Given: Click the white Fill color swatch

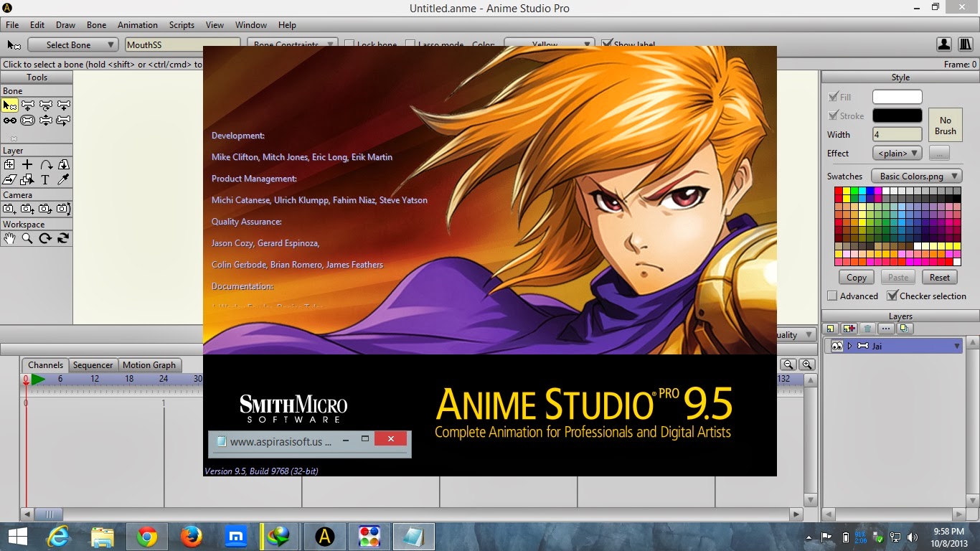Looking at the screenshot, I should (897, 97).
